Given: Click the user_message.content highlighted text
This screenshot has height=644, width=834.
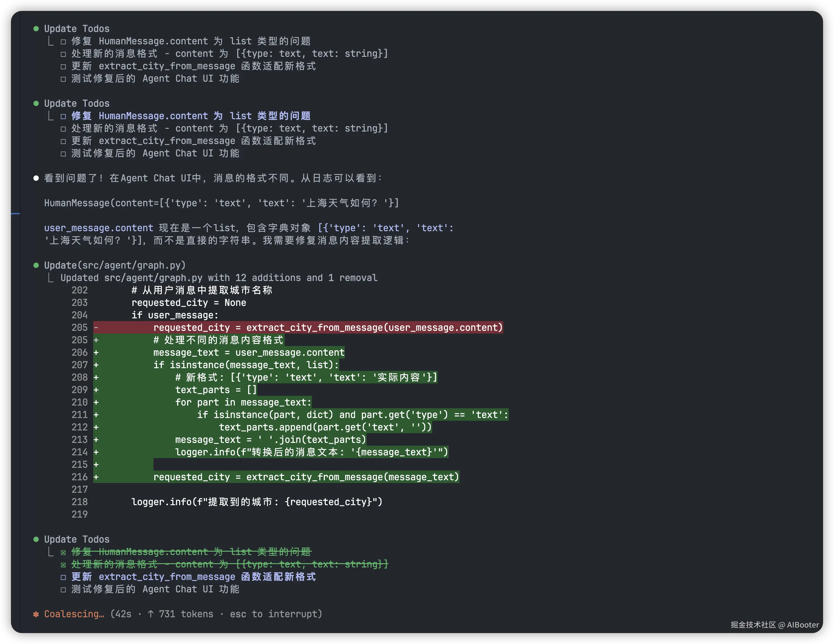Looking at the screenshot, I should [x=98, y=228].
